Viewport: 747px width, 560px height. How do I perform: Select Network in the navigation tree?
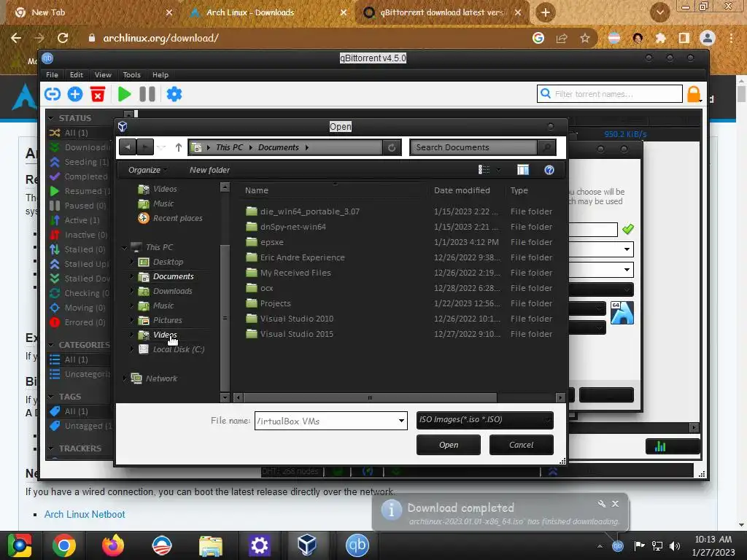tap(161, 378)
